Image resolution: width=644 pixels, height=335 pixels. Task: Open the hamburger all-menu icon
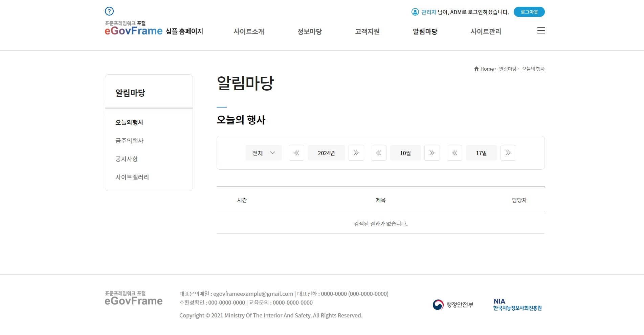541,30
